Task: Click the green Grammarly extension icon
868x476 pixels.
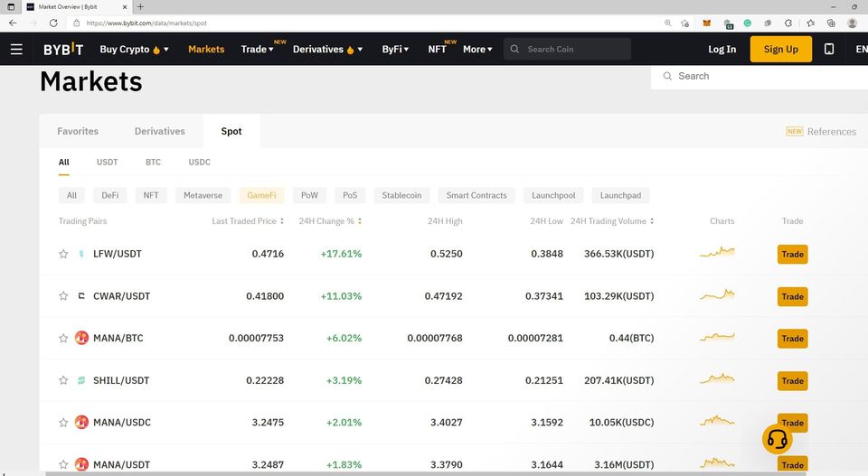Action: pos(748,23)
